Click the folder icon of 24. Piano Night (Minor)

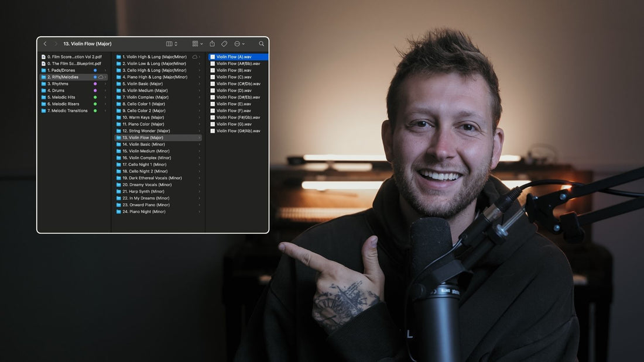(x=119, y=212)
